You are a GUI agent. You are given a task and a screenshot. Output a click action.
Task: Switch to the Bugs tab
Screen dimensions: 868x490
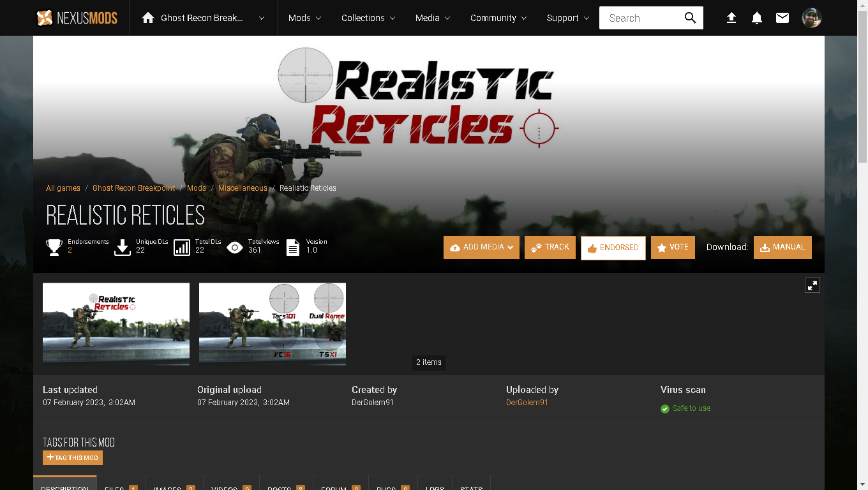[393, 483]
